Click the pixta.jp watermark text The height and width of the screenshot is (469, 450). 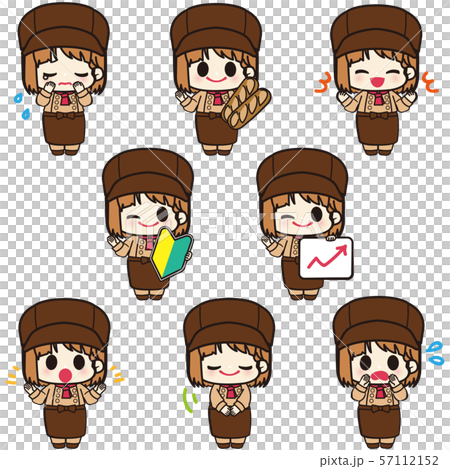click(x=341, y=461)
